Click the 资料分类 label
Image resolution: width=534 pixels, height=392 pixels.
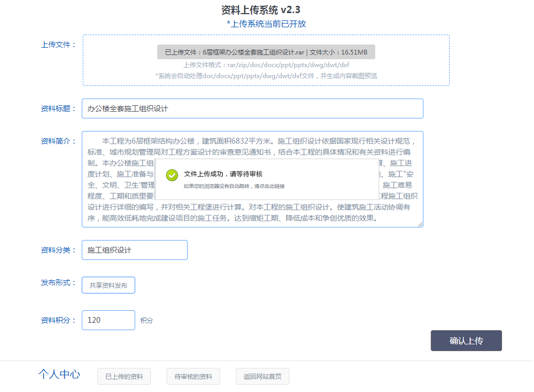pos(58,250)
